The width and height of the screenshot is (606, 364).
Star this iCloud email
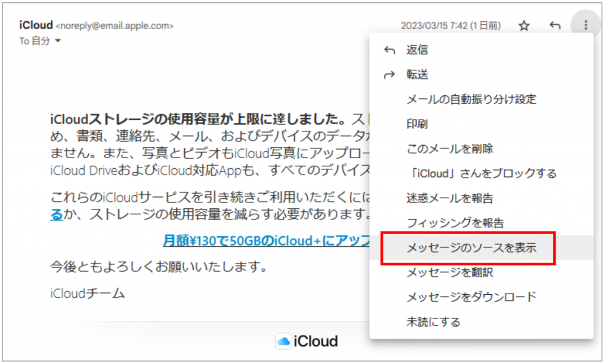pos(524,26)
